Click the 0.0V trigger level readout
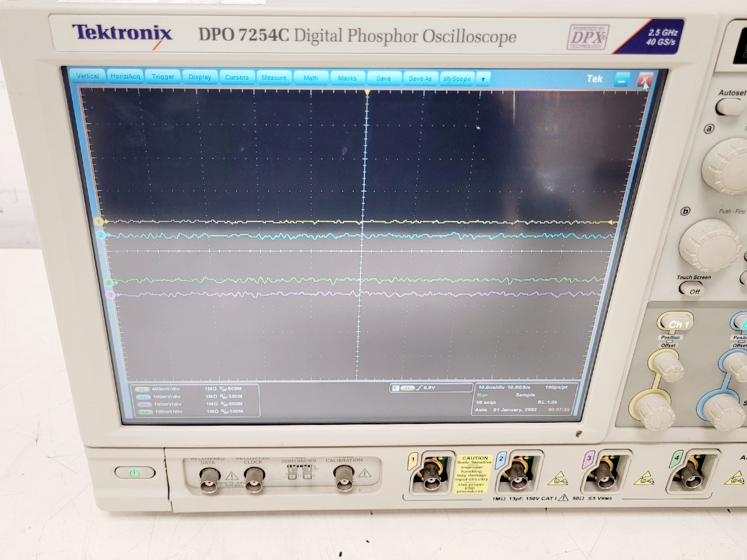The width and height of the screenshot is (747, 560). pyautogui.click(x=429, y=388)
